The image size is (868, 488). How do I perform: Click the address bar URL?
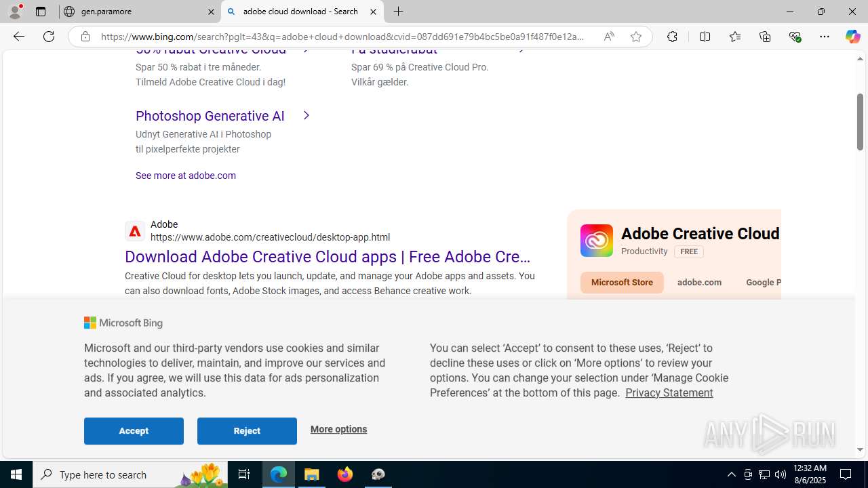[342, 37]
